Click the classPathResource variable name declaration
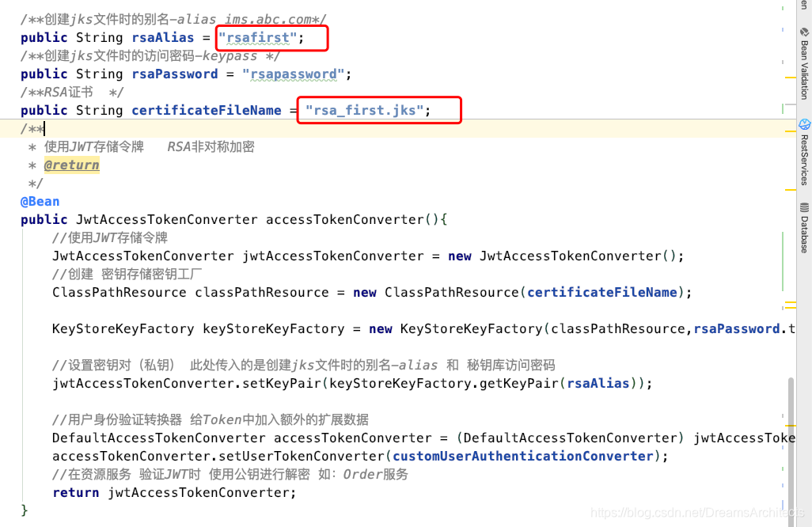Screen dimensions: 812x527 (261, 293)
